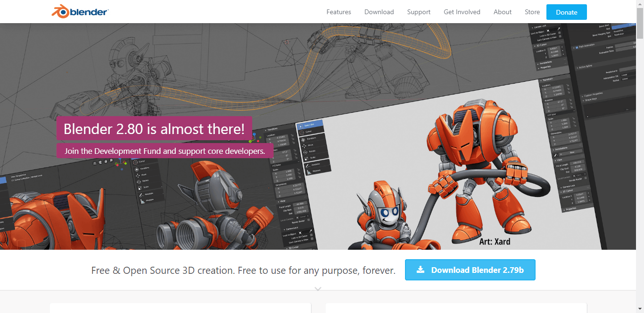Click the 'Art: Xard' credit text

pos(495,242)
